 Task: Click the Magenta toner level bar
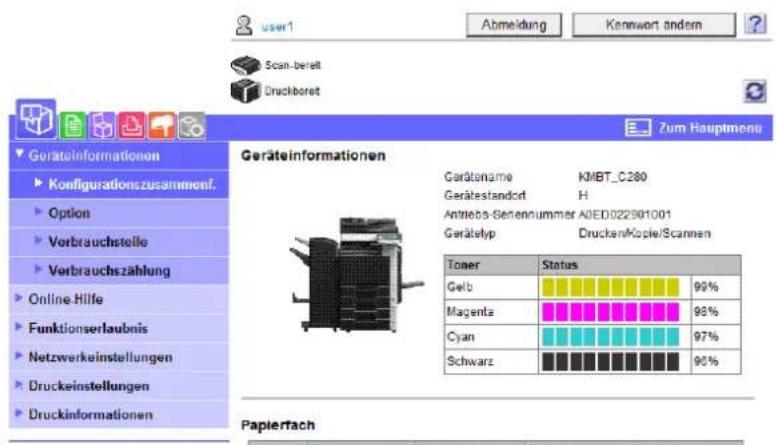pyautogui.click(x=611, y=312)
